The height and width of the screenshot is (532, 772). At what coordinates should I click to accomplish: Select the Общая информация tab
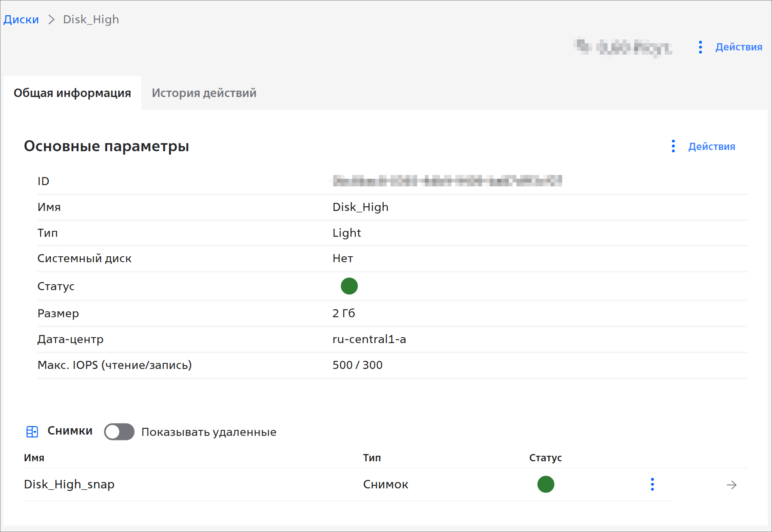(x=72, y=93)
